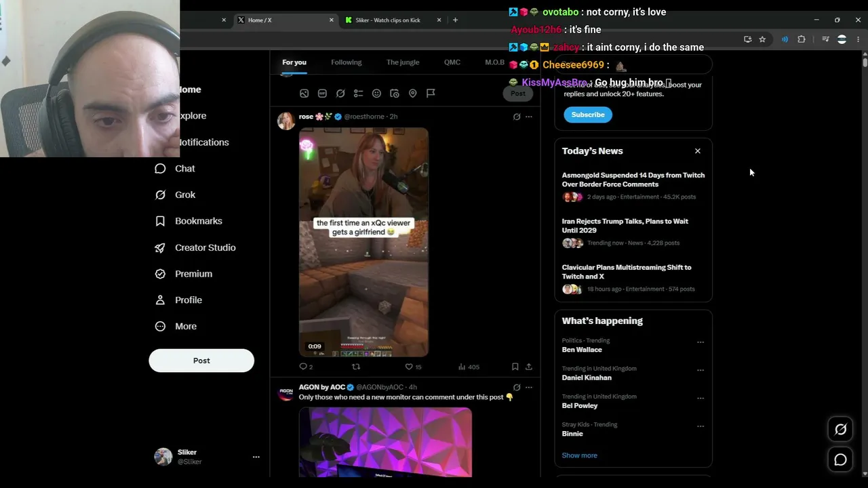Share rose's post

(x=529, y=367)
